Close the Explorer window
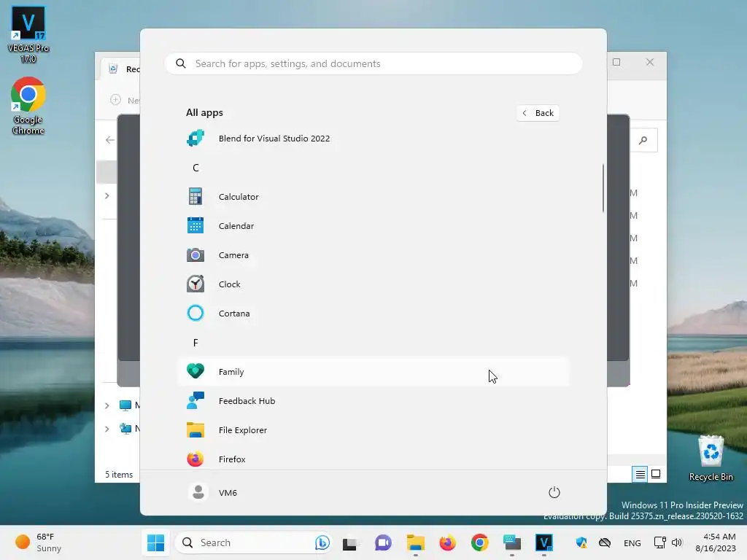The image size is (747, 560). [x=650, y=62]
